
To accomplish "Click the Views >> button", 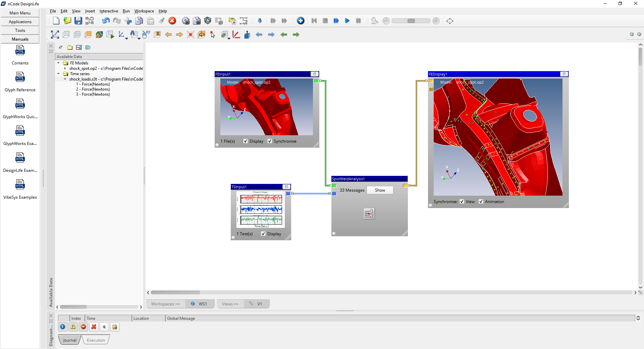I will click(230, 304).
